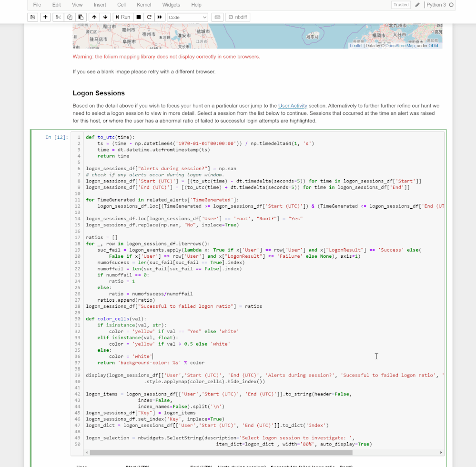Click the Logon Sessions heading
The width and height of the screenshot is (476, 467).
point(99,93)
